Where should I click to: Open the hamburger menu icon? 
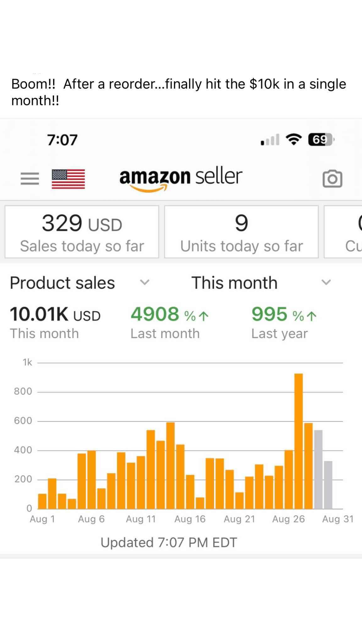point(30,178)
